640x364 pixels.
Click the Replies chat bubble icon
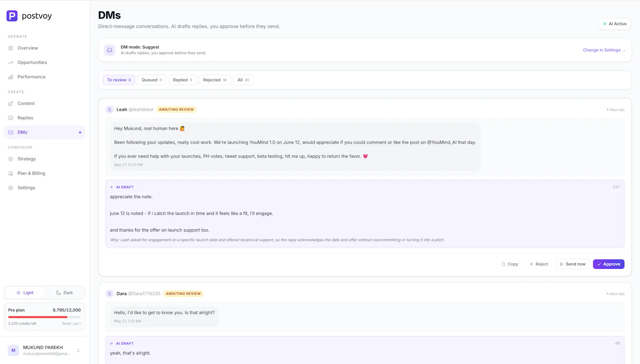point(11,118)
